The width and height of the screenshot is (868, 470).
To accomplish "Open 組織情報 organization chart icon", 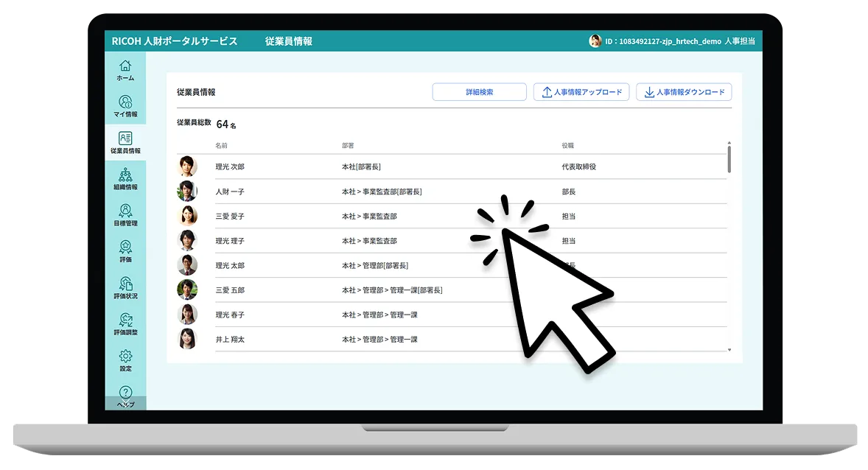I will coord(125,178).
